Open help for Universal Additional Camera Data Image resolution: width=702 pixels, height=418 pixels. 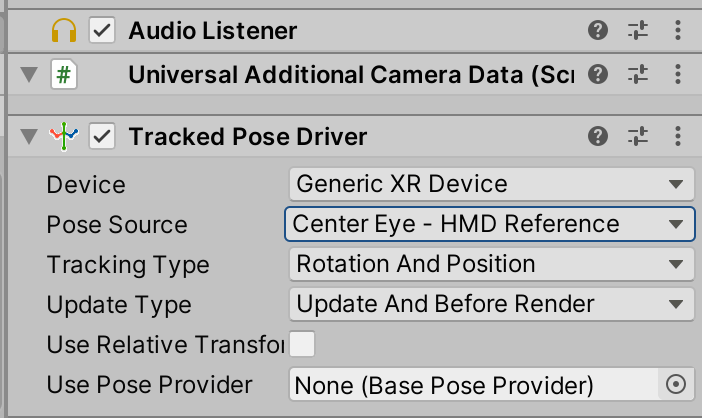pos(598,74)
